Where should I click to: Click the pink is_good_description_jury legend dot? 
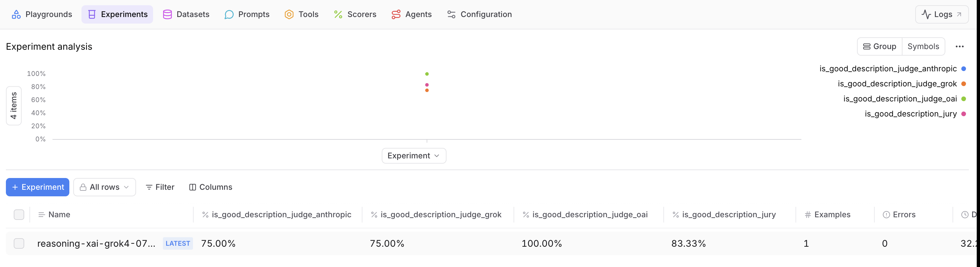(x=964, y=114)
